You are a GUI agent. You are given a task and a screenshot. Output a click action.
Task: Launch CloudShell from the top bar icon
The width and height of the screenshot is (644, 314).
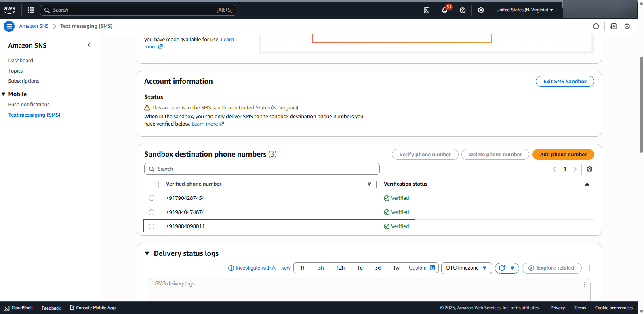pos(427,10)
